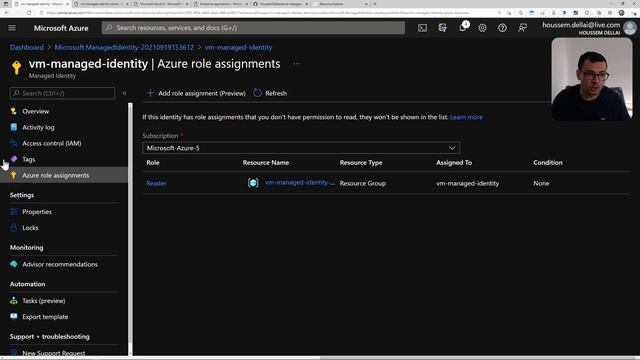640x360 pixels.
Task: Open the Azure portal hamburger menu
Action: click(x=12, y=28)
